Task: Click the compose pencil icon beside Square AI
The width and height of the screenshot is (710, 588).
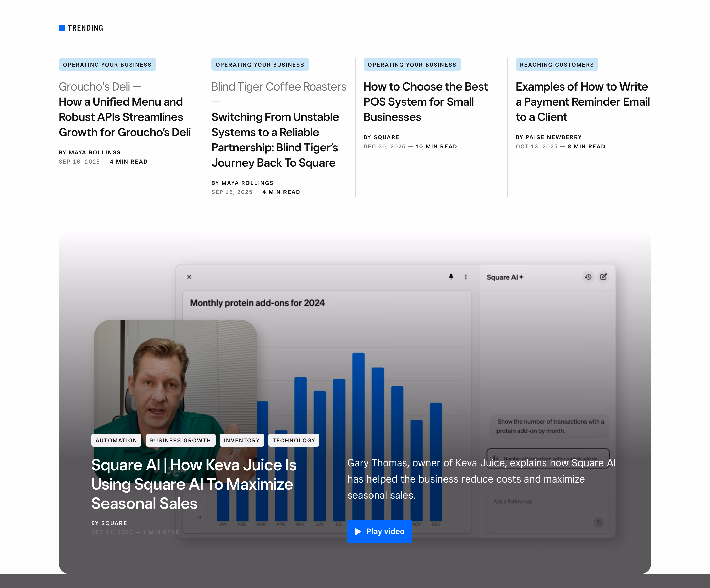Action: [x=603, y=277]
